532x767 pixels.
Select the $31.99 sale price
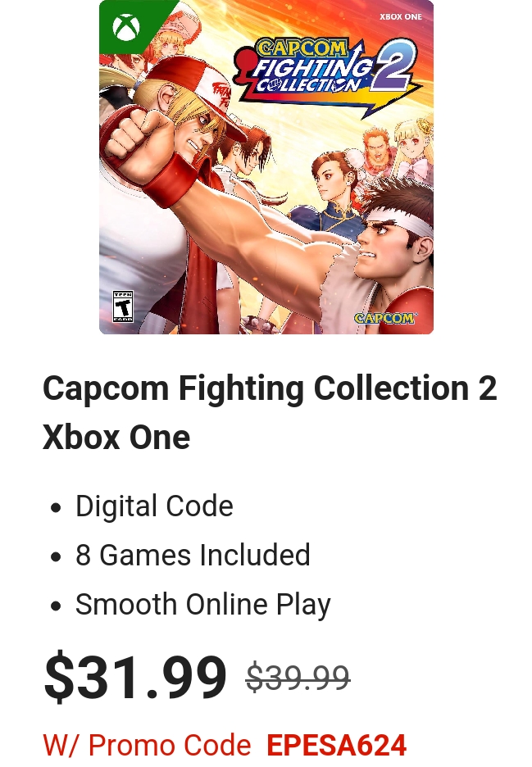tap(135, 677)
